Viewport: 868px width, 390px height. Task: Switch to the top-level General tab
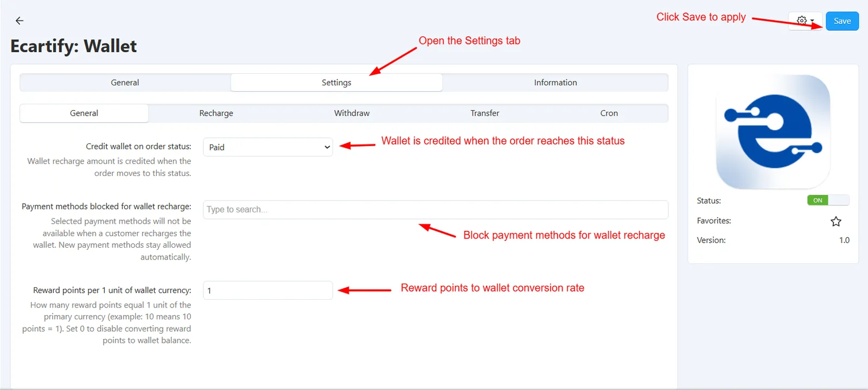(x=125, y=83)
